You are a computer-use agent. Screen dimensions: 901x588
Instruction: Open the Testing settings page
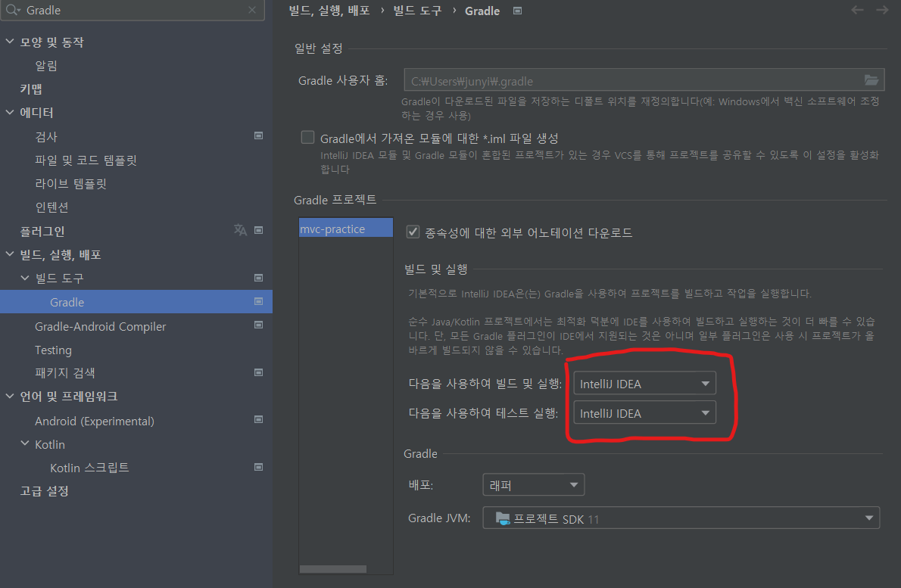pyautogui.click(x=54, y=350)
